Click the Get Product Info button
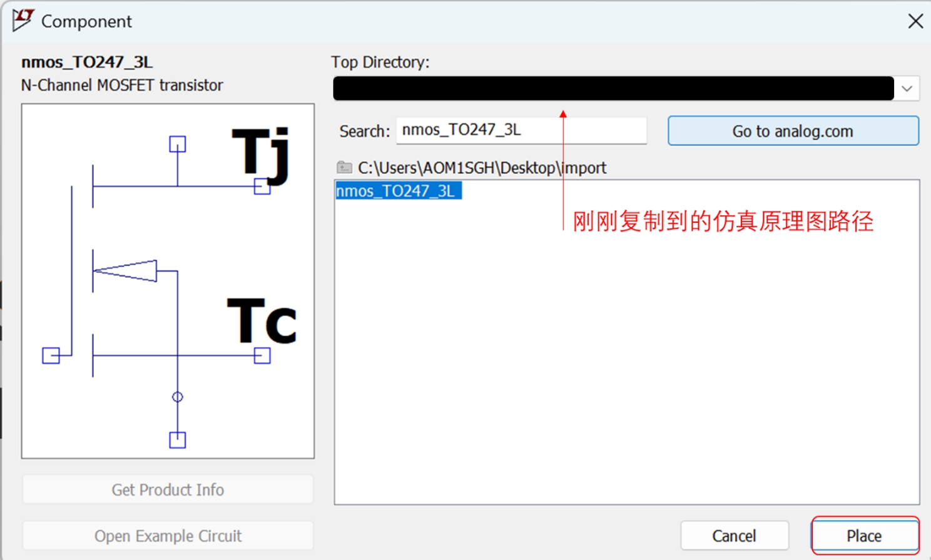The image size is (931, 560). [x=168, y=489]
